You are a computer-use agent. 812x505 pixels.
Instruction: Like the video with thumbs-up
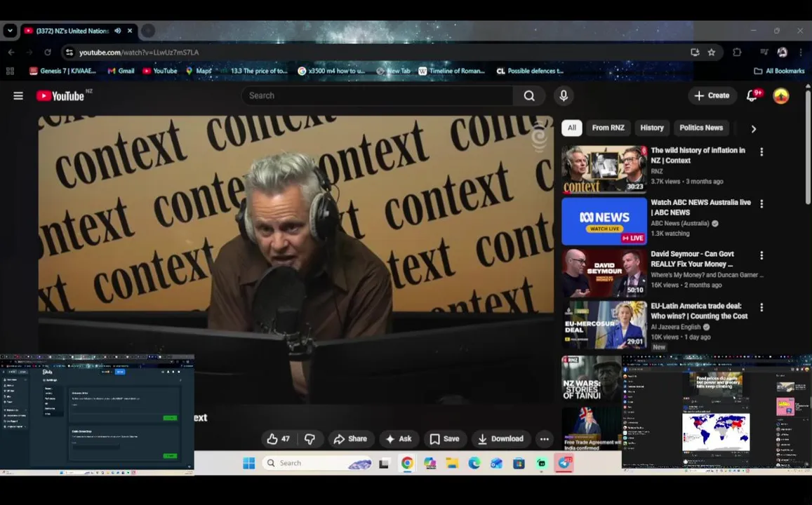coord(279,439)
